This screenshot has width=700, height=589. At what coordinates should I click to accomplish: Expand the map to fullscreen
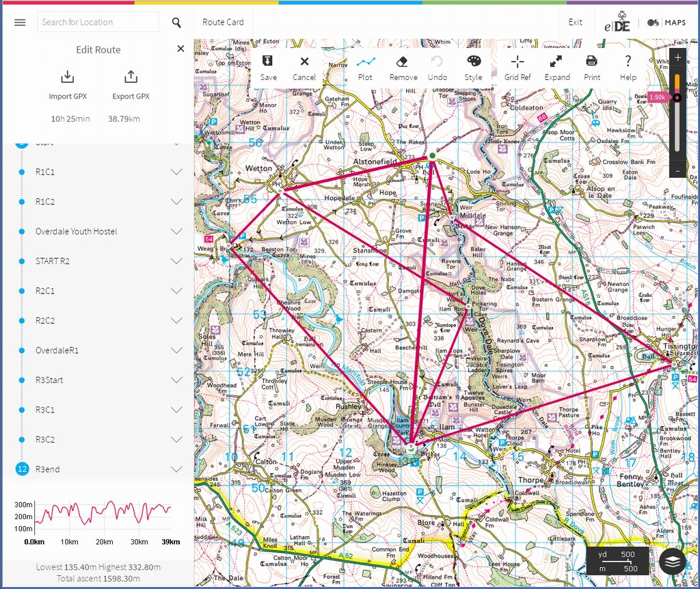(556, 67)
